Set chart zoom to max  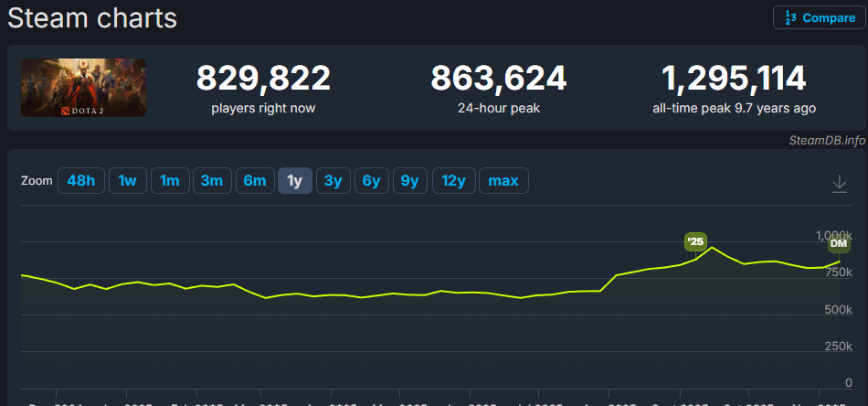[x=503, y=181]
